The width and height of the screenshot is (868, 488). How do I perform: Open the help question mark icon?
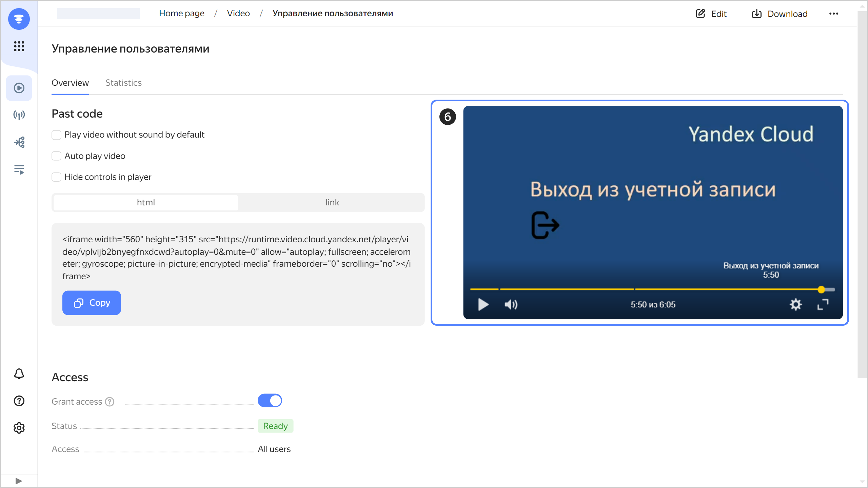[x=19, y=401]
